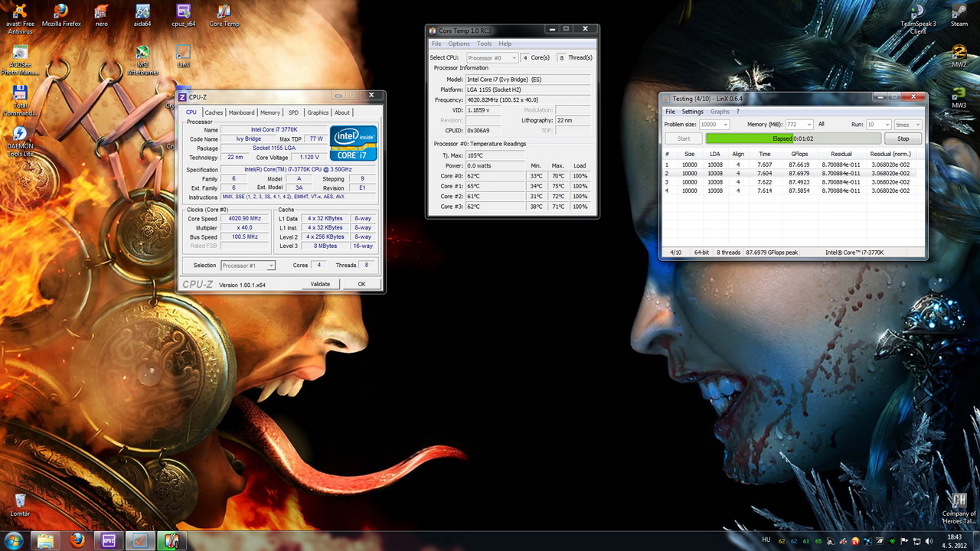The width and height of the screenshot is (980, 551).
Task: Open the About tab in CPU-Z
Action: tap(342, 112)
